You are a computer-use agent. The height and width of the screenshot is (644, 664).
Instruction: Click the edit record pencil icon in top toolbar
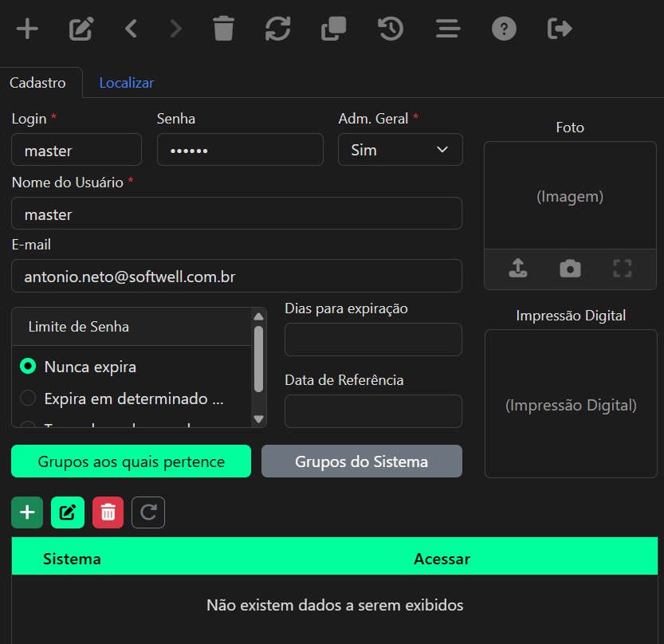tap(81, 29)
